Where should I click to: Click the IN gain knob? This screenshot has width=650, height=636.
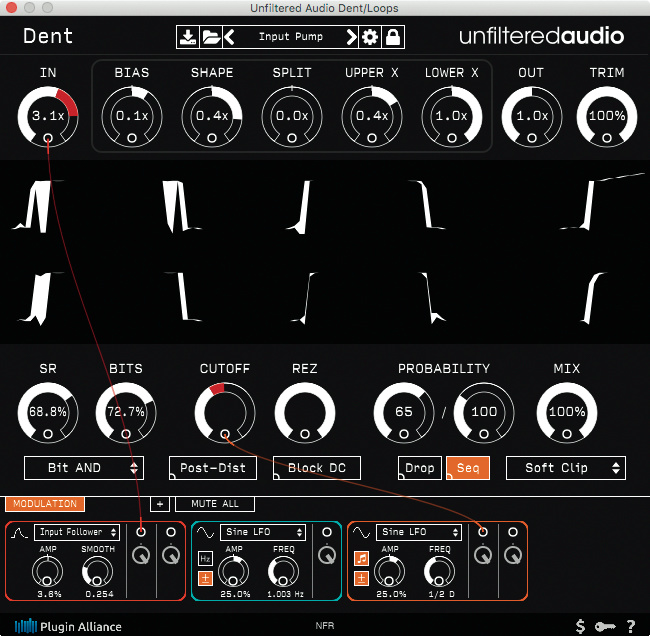click(47, 115)
